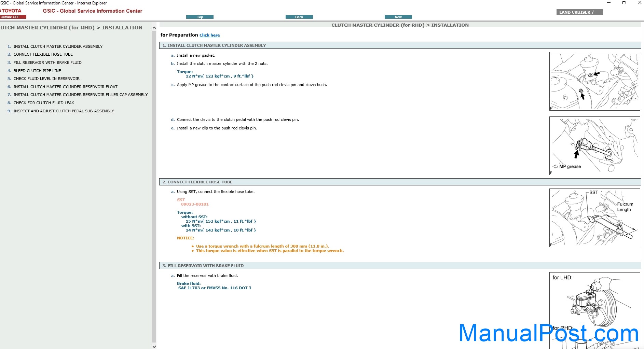Click the 12 N*m torque value
644x349 pixels.
(219, 76)
